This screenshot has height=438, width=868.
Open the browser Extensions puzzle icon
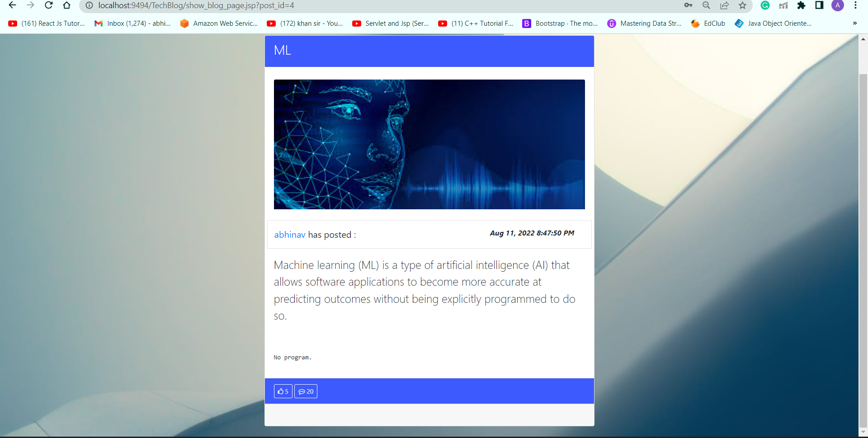click(x=802, y=6)
